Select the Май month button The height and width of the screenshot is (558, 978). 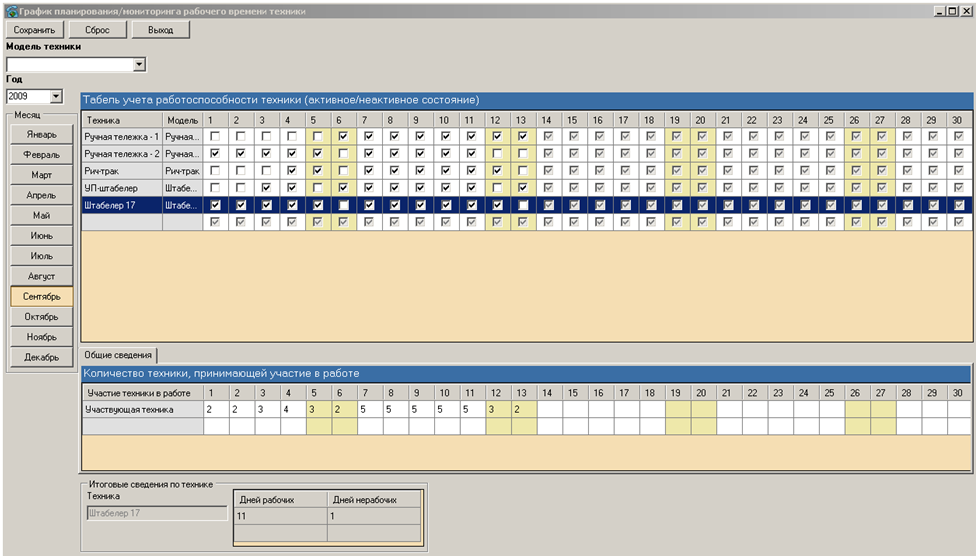point(41,215)
